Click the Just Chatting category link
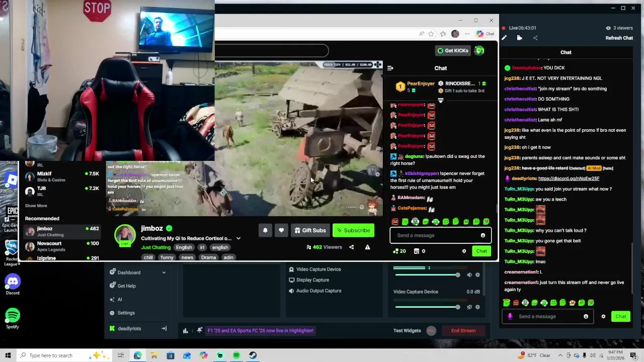This screenshot has width=644, height=362. coord(155,247)
